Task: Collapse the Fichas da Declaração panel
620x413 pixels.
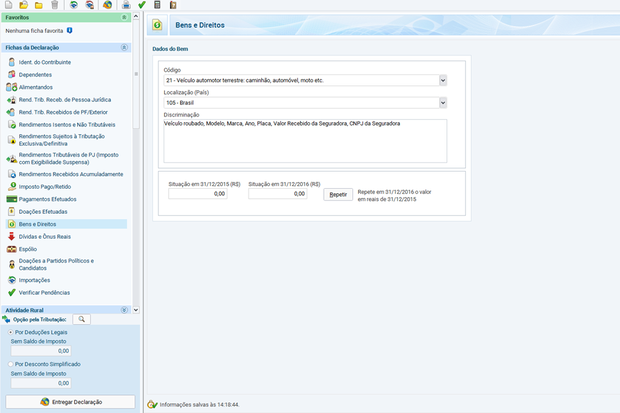Action: click(124, 47)
